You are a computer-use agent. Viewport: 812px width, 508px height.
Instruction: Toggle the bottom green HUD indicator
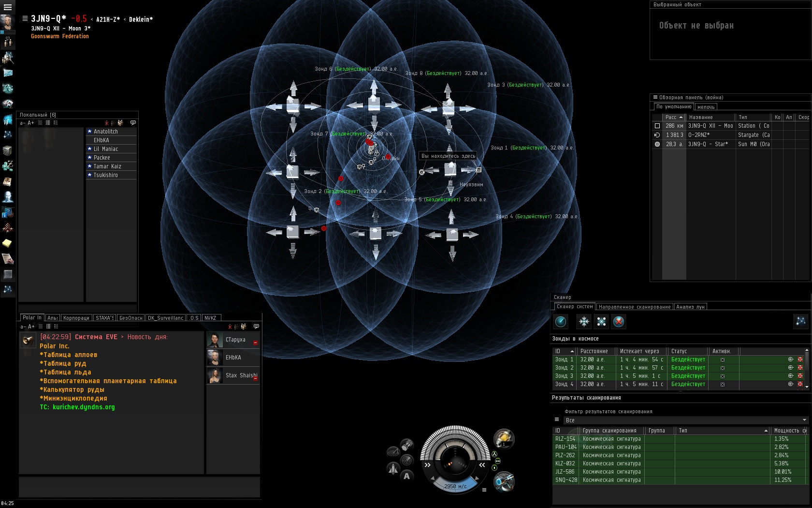tap(494, 468)
